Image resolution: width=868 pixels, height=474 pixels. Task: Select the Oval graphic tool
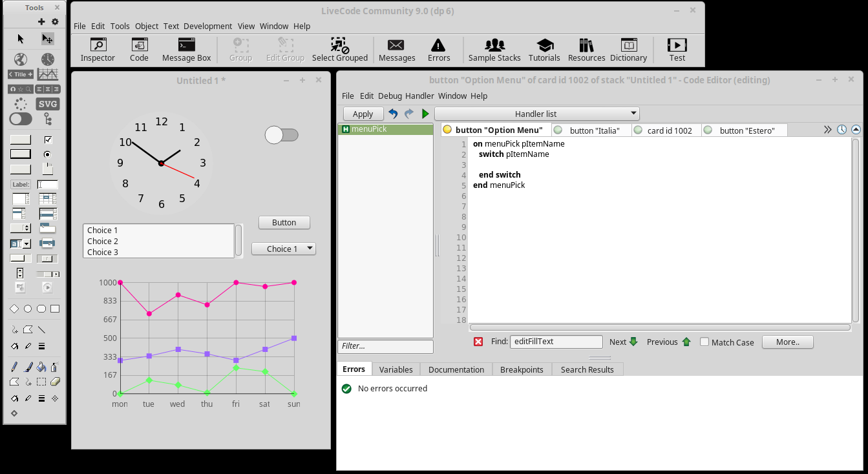(28, 309)
